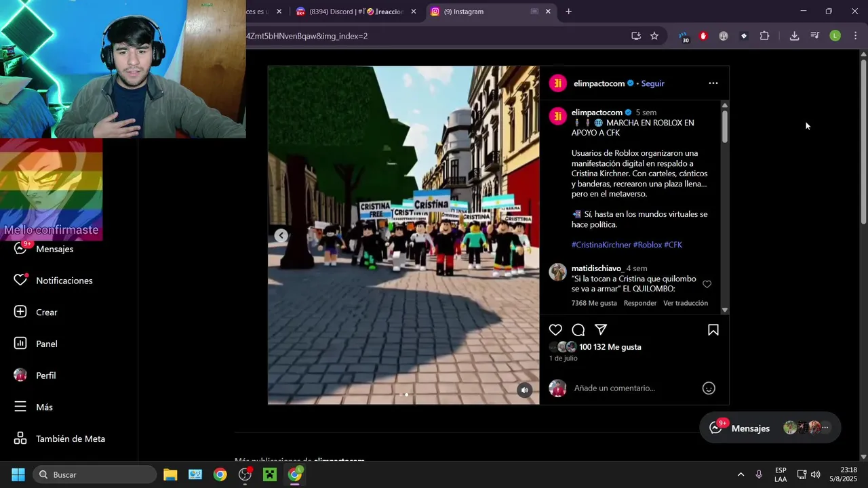Open the three-dot post options menu
Image resolution: width=868 pixels, height=488 pixels.
[713, 83]
